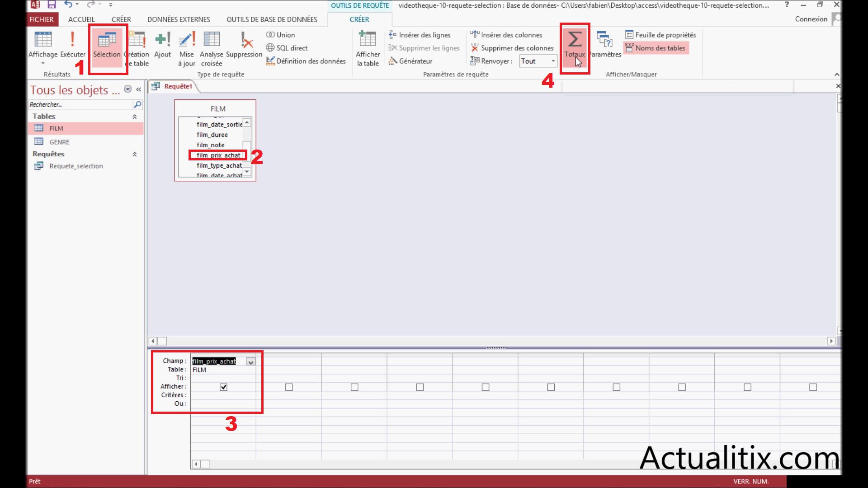868x488 pixels.
Task: Select film_duree in the FILM field list
Action: pos(212,135)
